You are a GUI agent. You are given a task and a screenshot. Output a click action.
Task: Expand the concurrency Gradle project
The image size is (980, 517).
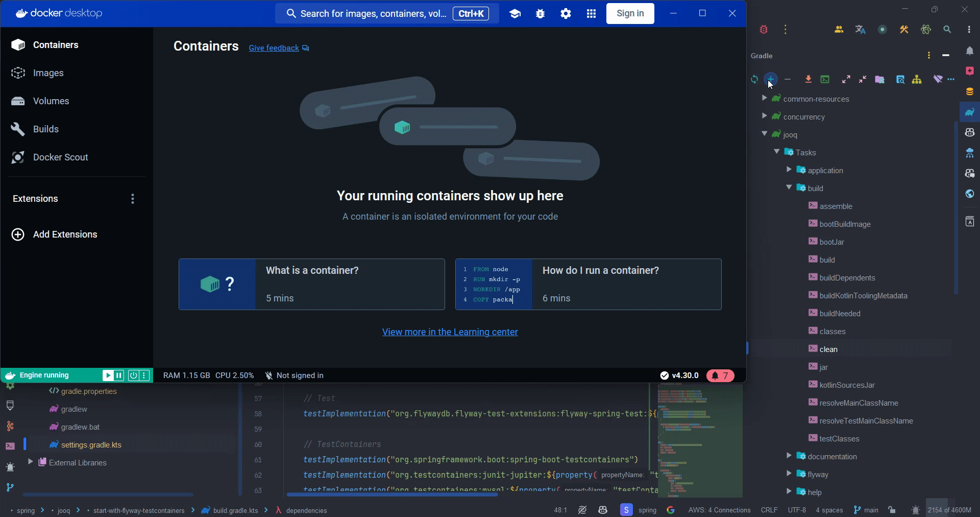click(x=764, y=116)
